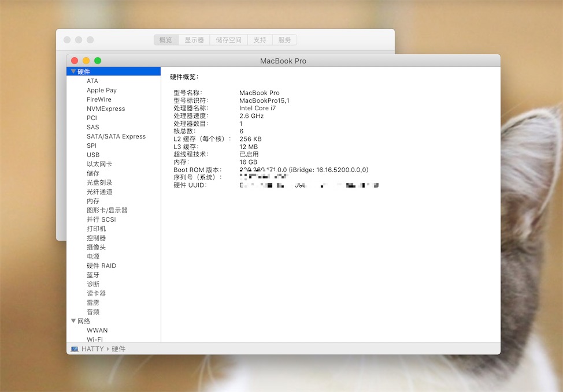The width and height of the screenshot is (563, 392).
Task: Open 音频 in the sidebar
Action: click(x=93, y=312)
